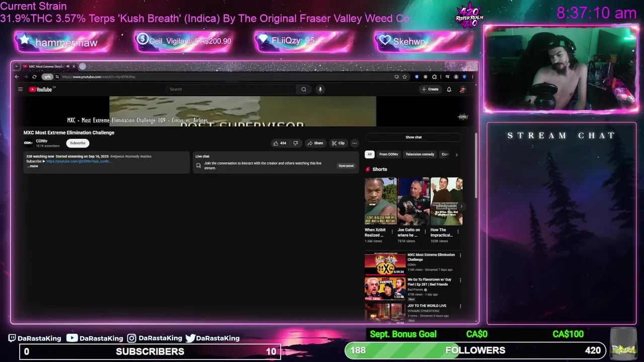Open the youtube.com/@CONtv description link
Viewport: 644px width, 362px height.
78,161
